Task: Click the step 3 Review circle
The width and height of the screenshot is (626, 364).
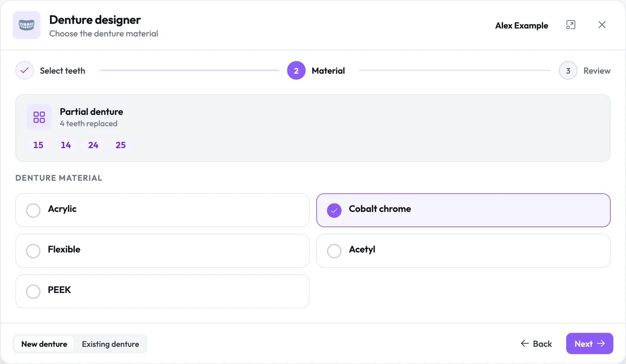Action: [568, 71]
